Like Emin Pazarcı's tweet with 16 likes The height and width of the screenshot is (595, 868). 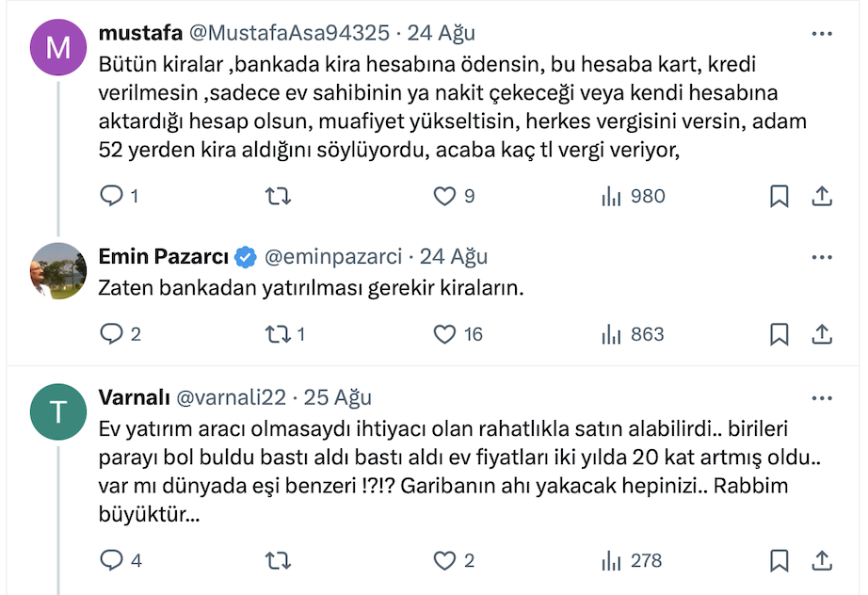point(444,333)
